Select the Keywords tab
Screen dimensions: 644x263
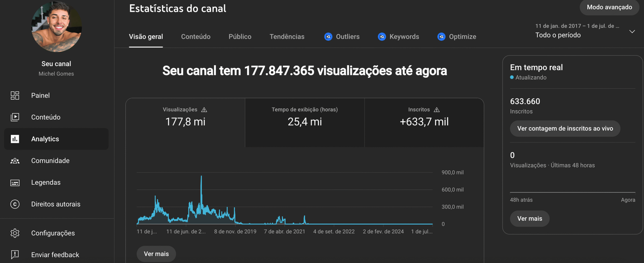point(398,37)
